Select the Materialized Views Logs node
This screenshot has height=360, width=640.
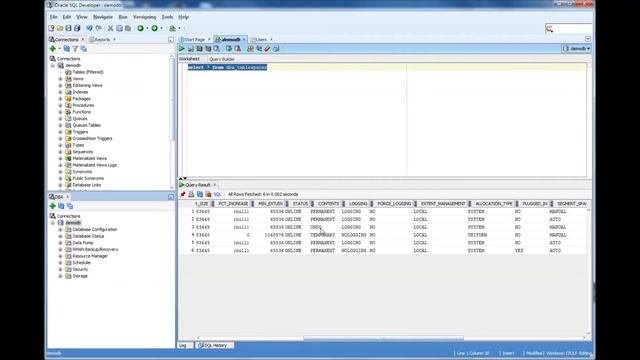pos(94,165)
